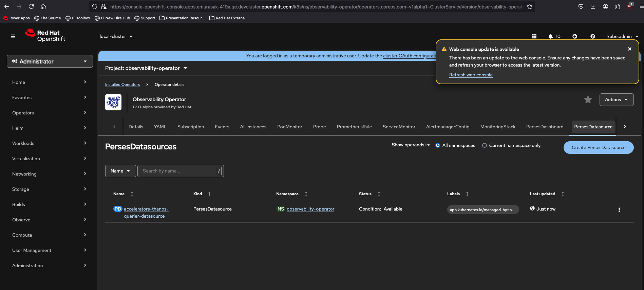644x290 pixels.
Task: Expand the Observe navigation section
Action: (x=49, y=220)
